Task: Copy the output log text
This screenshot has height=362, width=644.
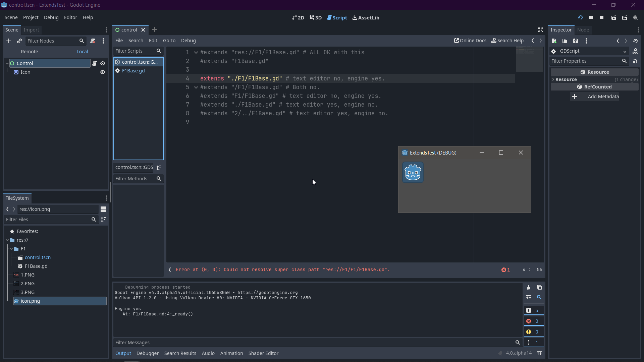Action: tap(540, 287)
